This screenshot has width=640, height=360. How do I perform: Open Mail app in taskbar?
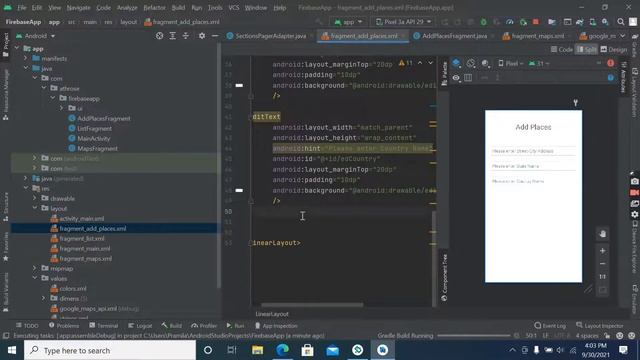pyautogui.click(x=333, y=350)
